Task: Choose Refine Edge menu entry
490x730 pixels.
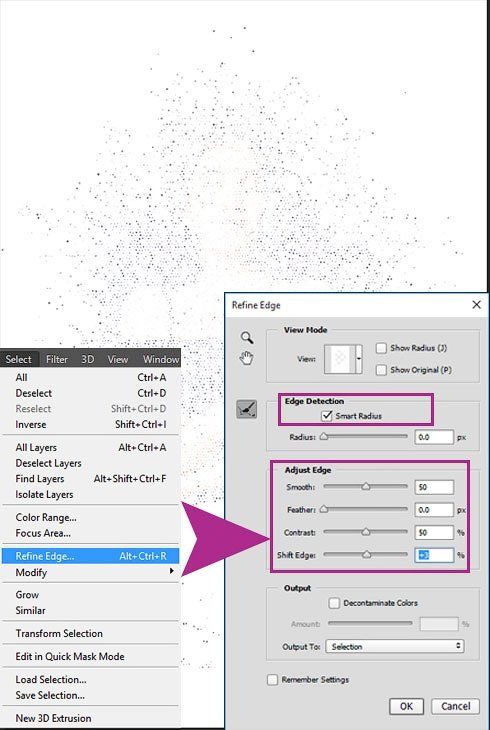Action: tap(91, 556)
